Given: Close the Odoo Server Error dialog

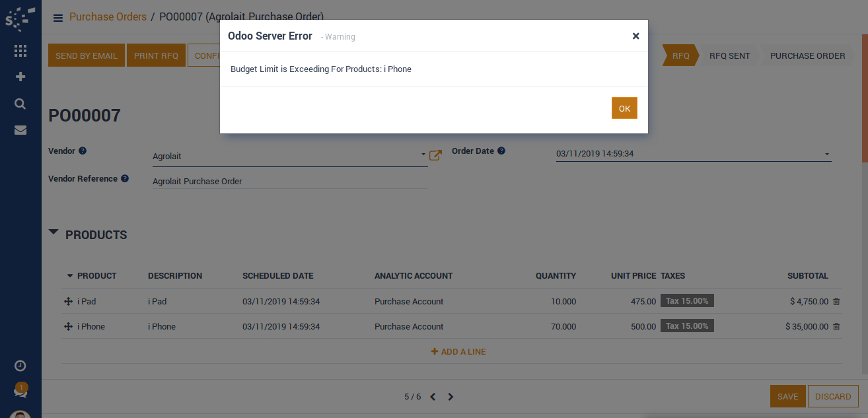Looking at the screenshot, I should (x=635, y=36).
